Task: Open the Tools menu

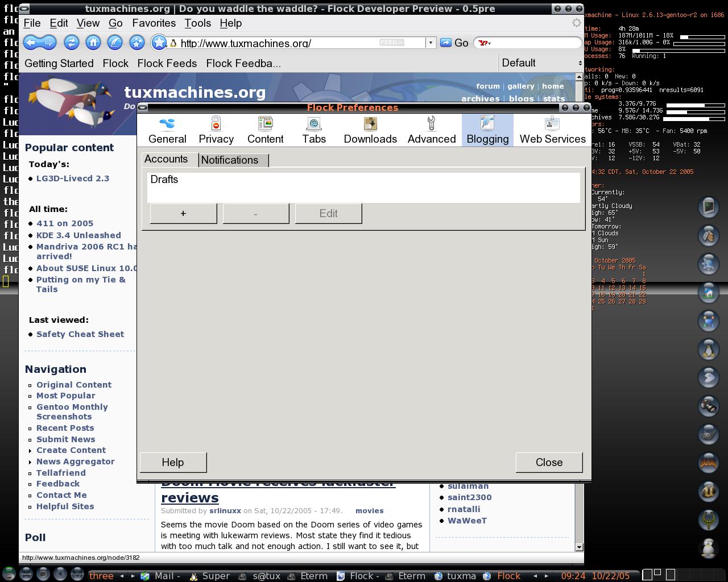Action: tap(197, 23)
